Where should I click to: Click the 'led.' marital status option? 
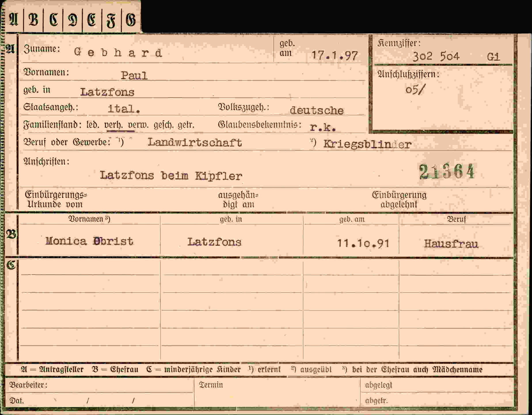point(93,125)
